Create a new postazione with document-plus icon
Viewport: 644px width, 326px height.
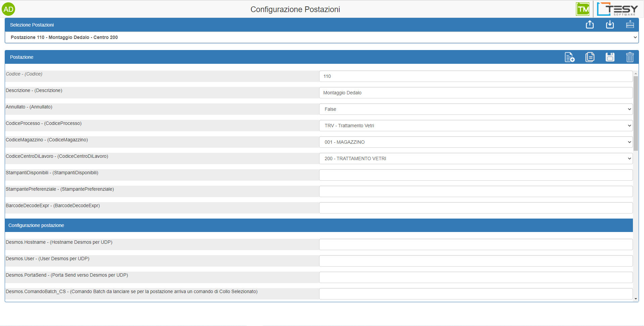pos(569,57)
